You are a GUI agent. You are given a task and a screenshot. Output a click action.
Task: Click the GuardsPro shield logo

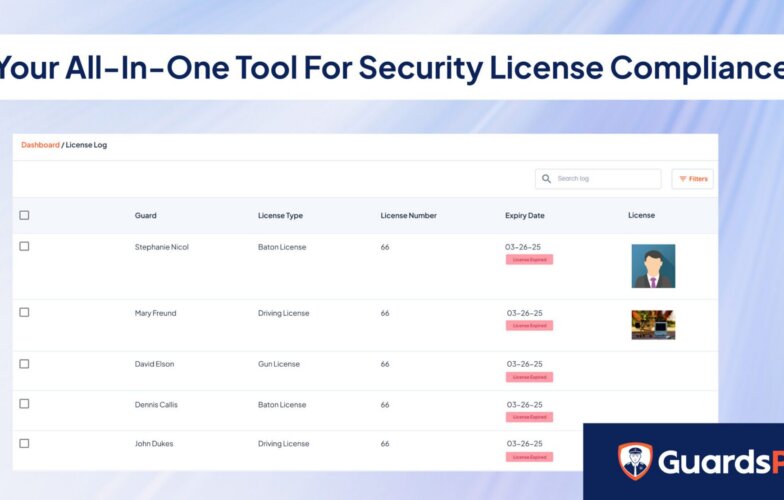pyautogui.click(x=635, y=460)
